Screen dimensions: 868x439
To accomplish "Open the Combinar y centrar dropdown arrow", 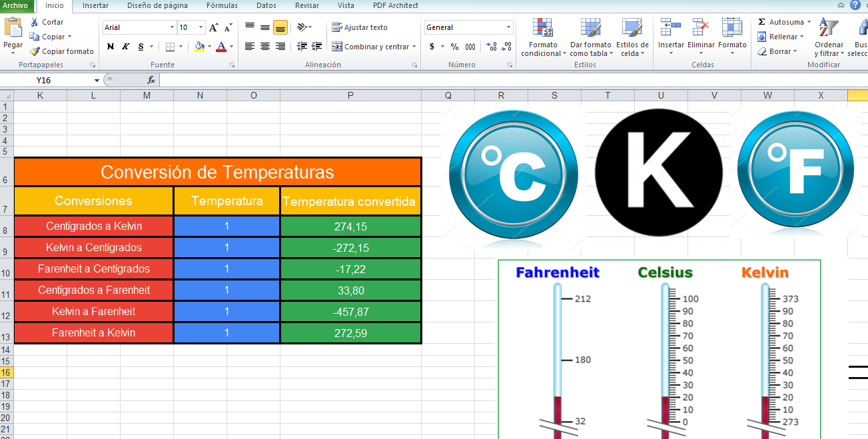I will (414, 47).
